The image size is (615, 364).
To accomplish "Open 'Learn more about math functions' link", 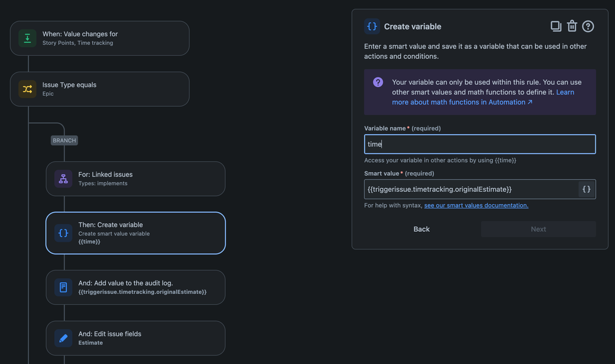I will pyautogui.click(x=462, y=102).
